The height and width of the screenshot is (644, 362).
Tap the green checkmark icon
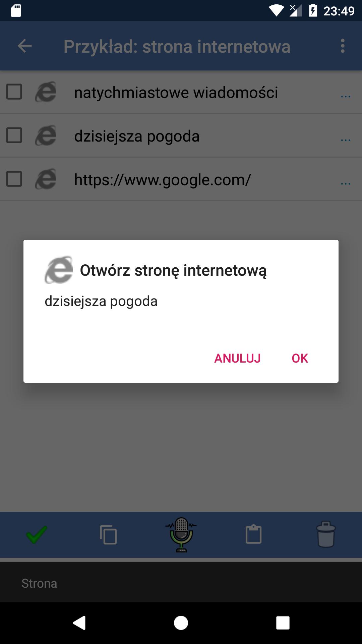point(36,534)
